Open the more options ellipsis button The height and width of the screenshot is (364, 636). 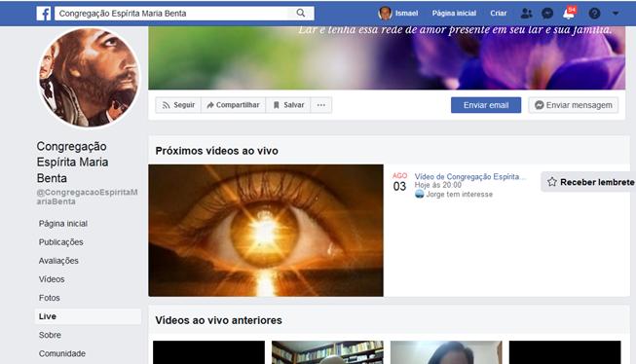pyautogui.click(x=320, y=105)
